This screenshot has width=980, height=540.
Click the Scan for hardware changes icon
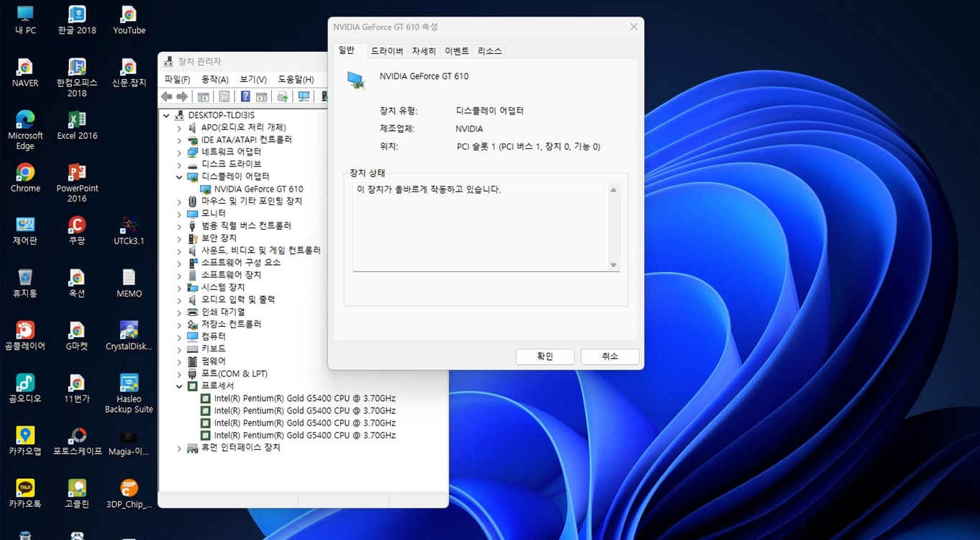(304, 96)
